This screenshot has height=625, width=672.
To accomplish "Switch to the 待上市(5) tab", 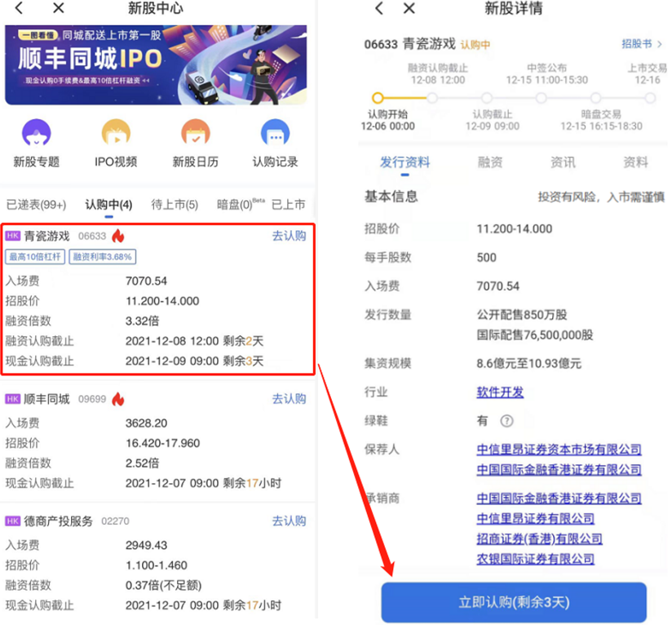I will click(175, 205).
